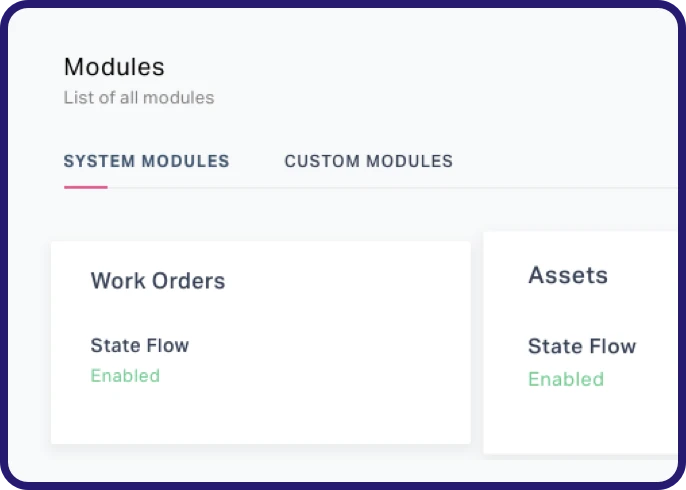Open the Work Orders module card
Image resolution: width=686 pixels, height=490 pixels.
coord(260,342)
